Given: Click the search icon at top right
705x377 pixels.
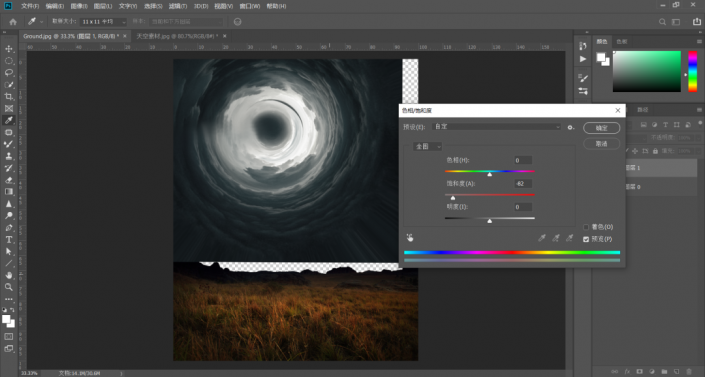Looking at the screenshot, I should pos(662,22).
